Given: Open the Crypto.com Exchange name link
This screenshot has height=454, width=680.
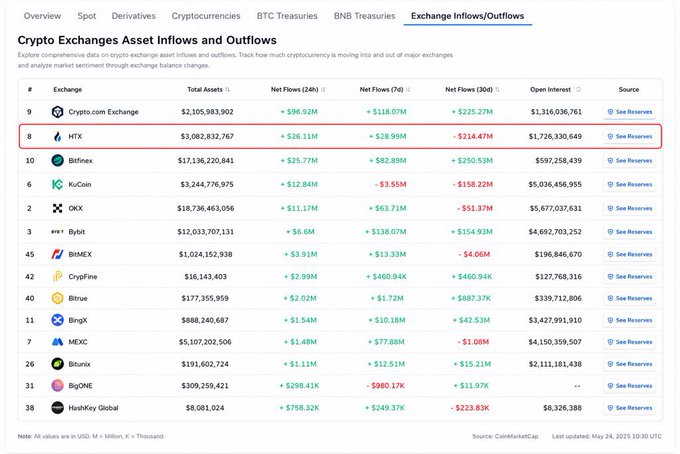Looking at the screenshot, I should [103, 112].
